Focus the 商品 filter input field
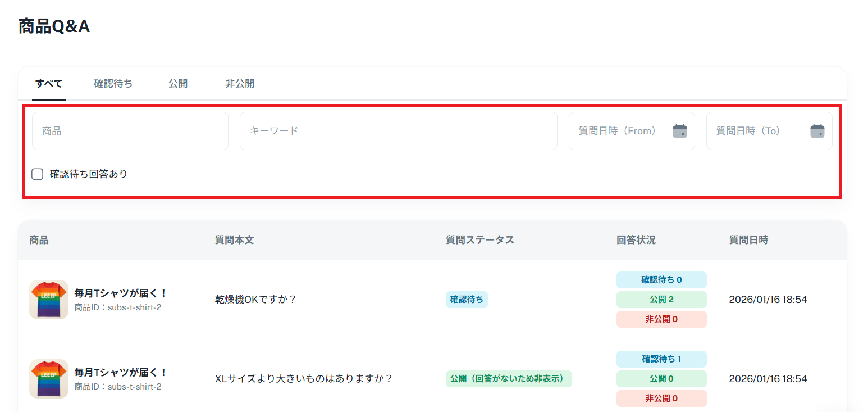 pyautogui.click(x=130, y=131)
